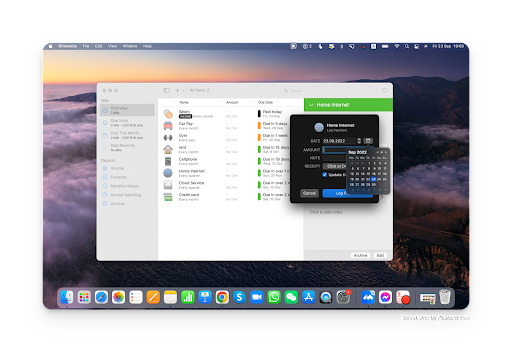Toggle the Update Due Date checkbox
Screen dimensions: 512x363
tap(325, 175)
